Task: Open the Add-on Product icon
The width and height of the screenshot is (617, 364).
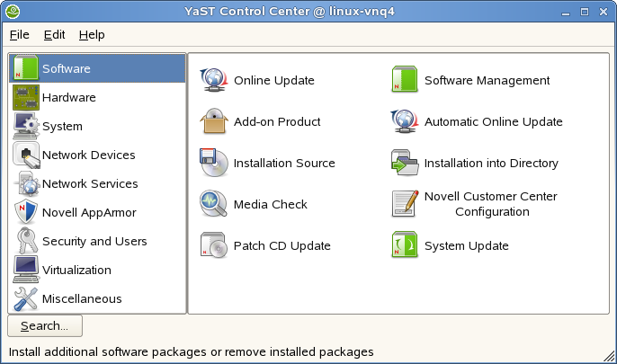Action: (x=214, y=121)
